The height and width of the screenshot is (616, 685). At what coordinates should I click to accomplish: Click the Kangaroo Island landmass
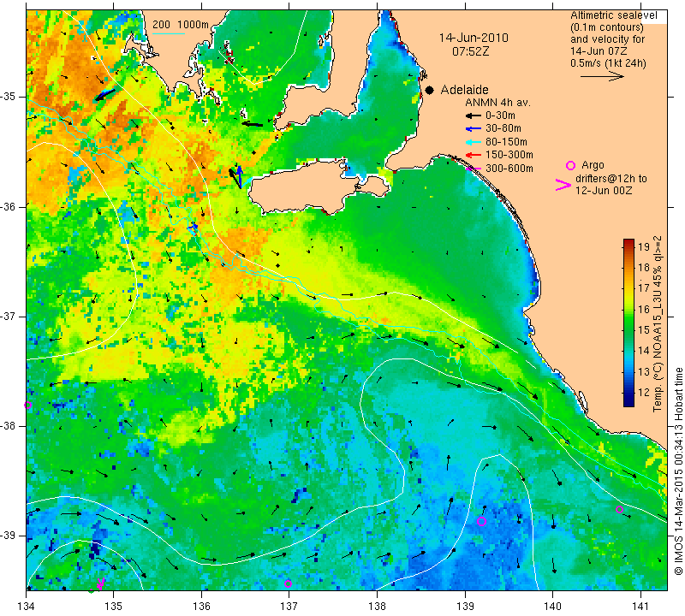point(306,187)
